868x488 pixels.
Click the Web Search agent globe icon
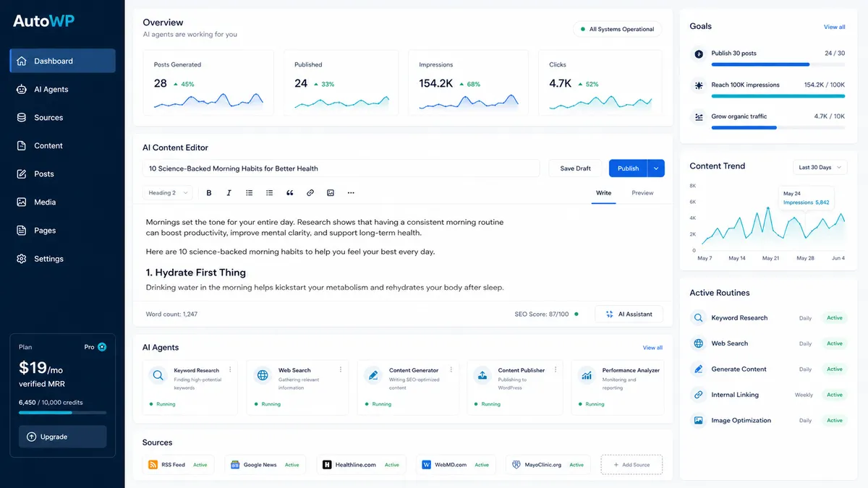(263, 375)
